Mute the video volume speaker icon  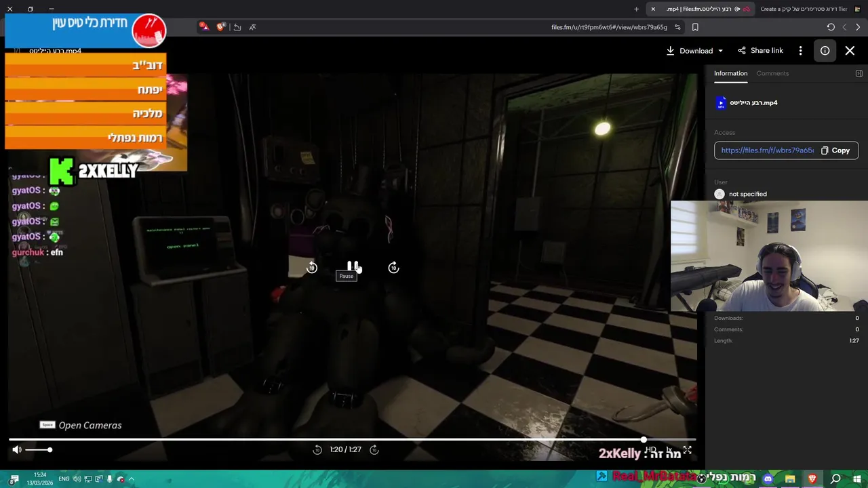point(17,449)
